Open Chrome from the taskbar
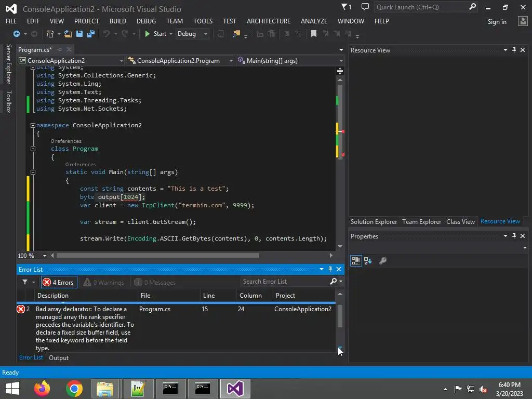Viewport: 532px width, 399px height. click(x=74, y=389)
